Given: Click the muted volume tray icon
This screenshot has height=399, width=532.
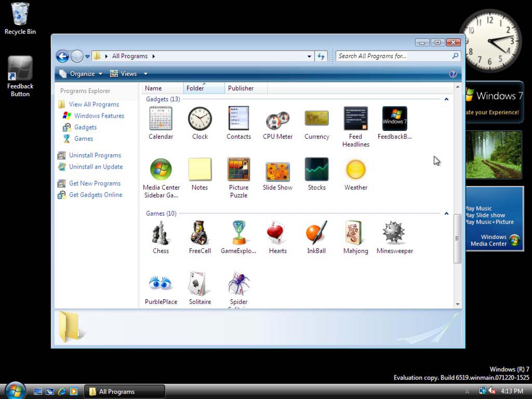Looking at the screenshot, I should [x=492, y=391].
